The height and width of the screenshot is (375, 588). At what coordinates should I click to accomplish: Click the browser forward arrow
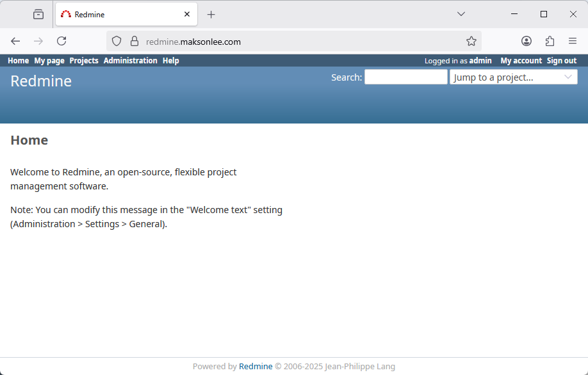(38, 41)
